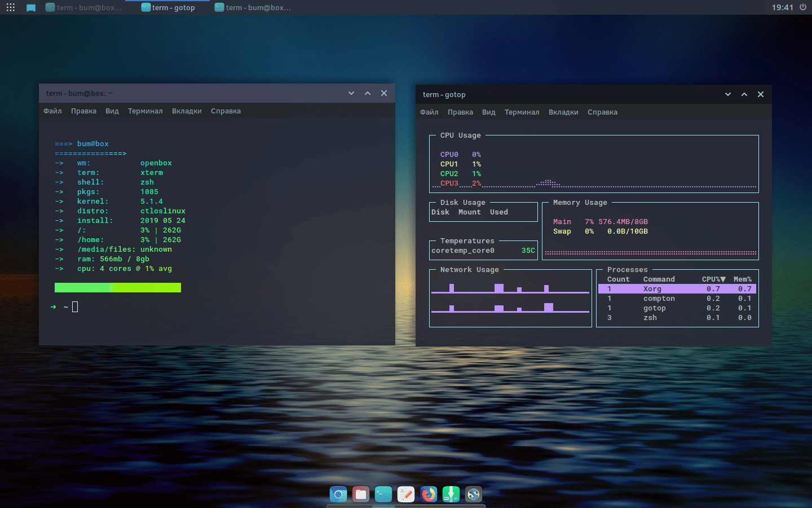
Task: Open Терминал menu in gotop window
Action: (522, 112)
